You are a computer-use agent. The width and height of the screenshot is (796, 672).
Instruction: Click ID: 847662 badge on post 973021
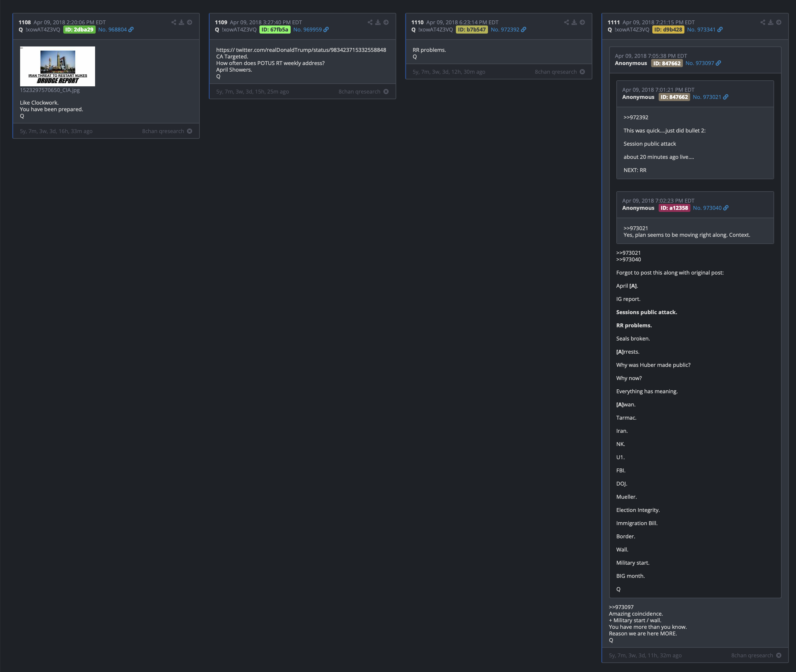point(675,97)
